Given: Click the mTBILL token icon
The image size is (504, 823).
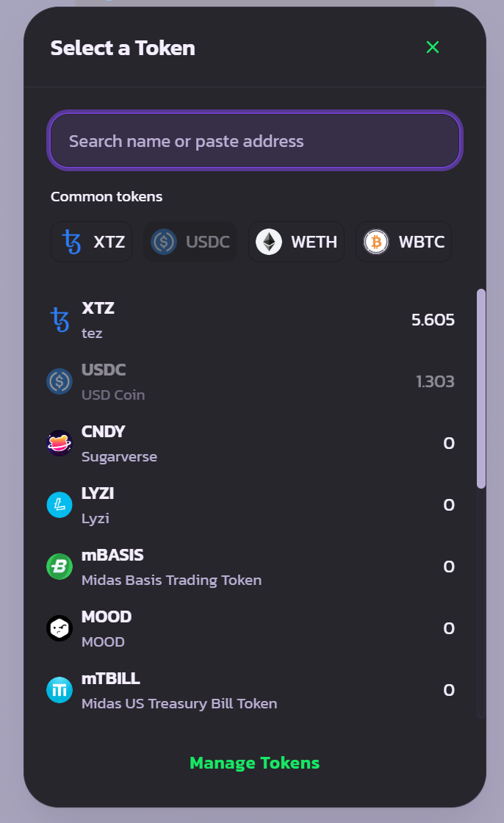Looking at the screenshot, I should pos(60,690).
